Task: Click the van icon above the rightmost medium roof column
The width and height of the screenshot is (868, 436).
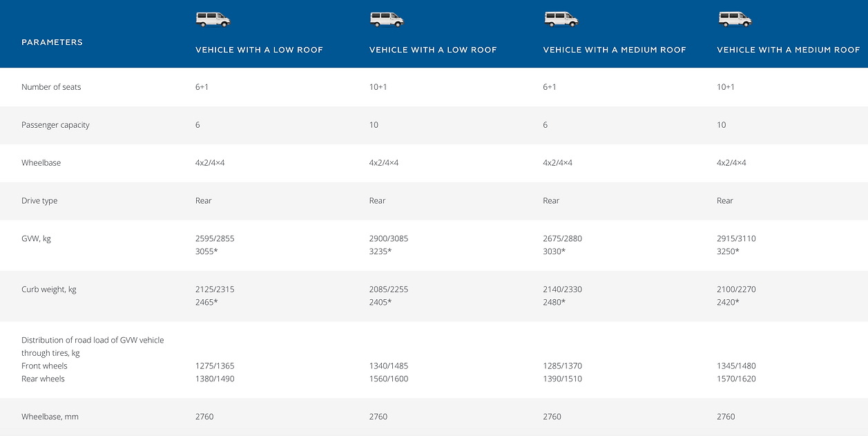Action: coord(734,19)
